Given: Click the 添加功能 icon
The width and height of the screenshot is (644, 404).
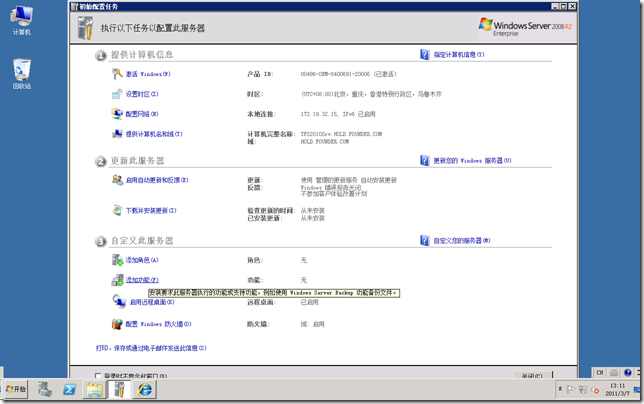Looking at the screenshot, I should pyautogui.click(x=117, y=280).
